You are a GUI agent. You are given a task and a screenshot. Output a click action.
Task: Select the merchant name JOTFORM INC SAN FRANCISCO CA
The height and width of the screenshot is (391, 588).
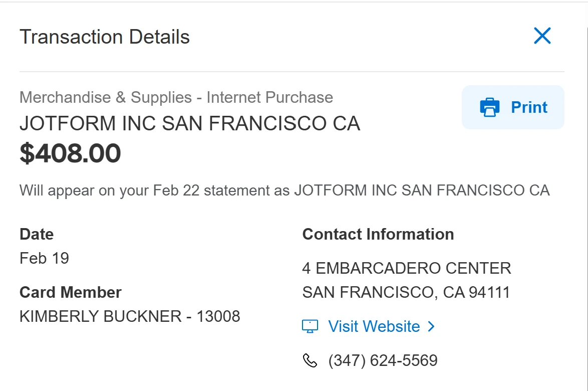pyautogui.click(x=190, y=123)
